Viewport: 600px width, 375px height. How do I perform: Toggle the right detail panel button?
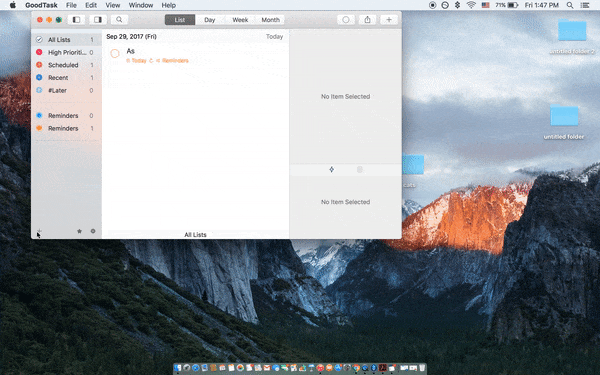click(98, 20)
